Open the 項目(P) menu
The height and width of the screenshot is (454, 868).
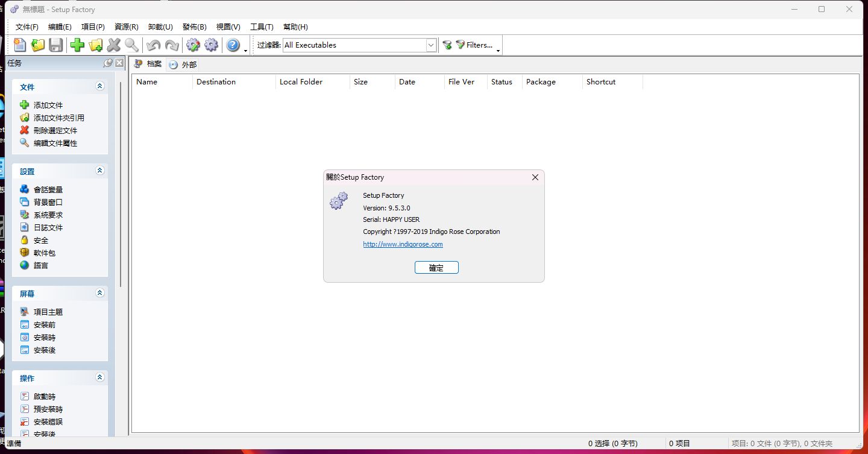pos(93,27)
